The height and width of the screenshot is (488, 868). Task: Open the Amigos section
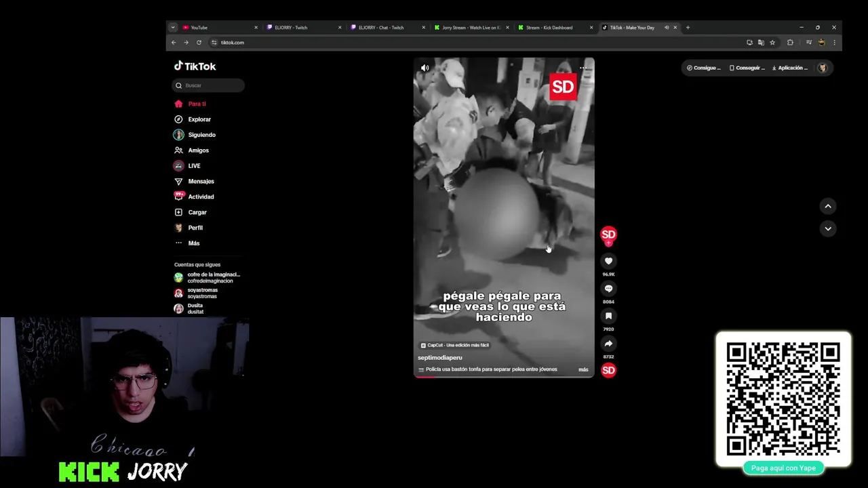192,150
